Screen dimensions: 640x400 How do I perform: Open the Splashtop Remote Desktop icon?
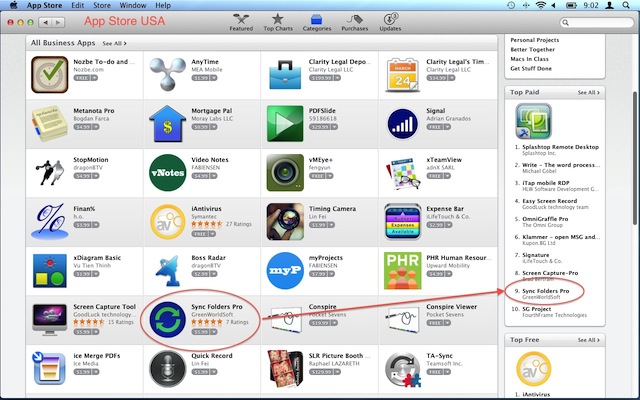pos(533,121)
